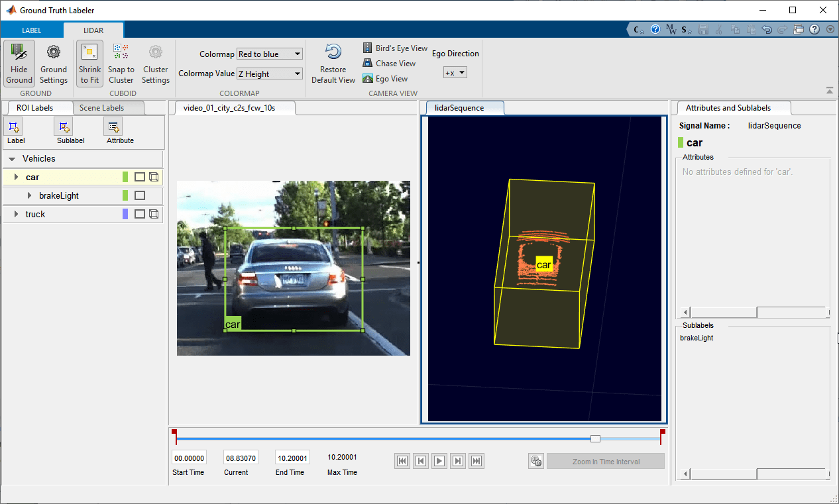Viewport: 839px width, 504px height.
Task: Expand the brakeLight sublabel row
Action: (x=29, y=196)
